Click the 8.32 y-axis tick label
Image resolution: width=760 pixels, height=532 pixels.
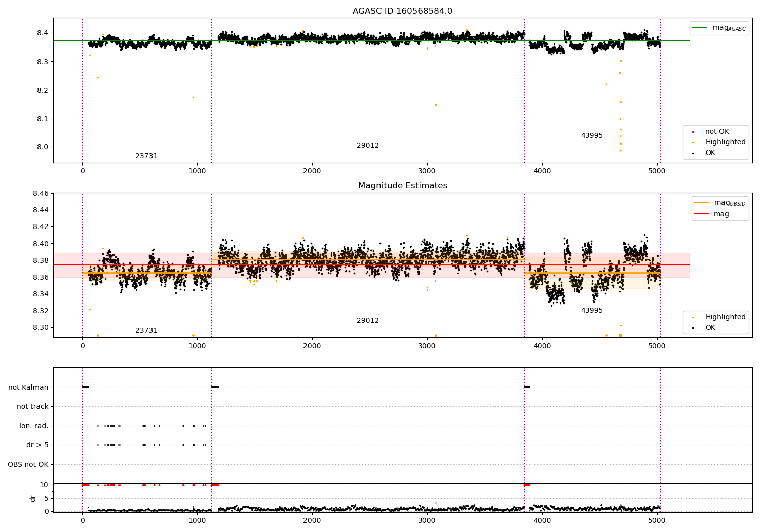(41, 311)
